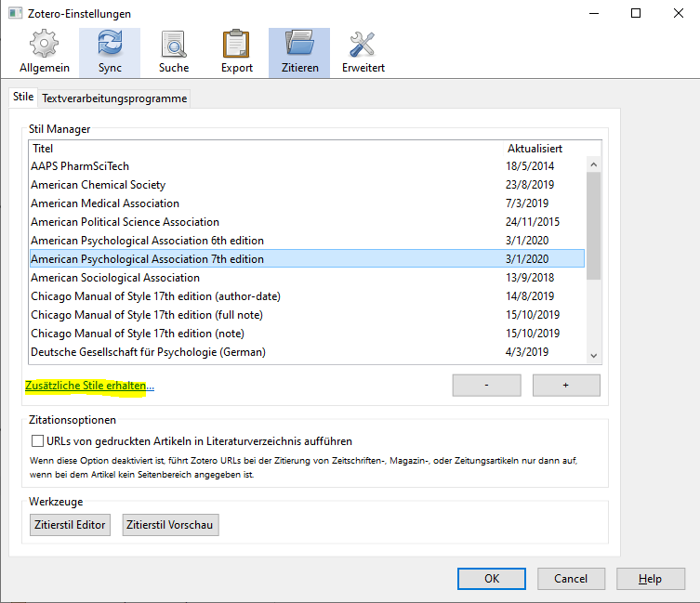Open the Erweitert tools pane
This screenshot has height=603, width=700.
(x=363, y=52)
